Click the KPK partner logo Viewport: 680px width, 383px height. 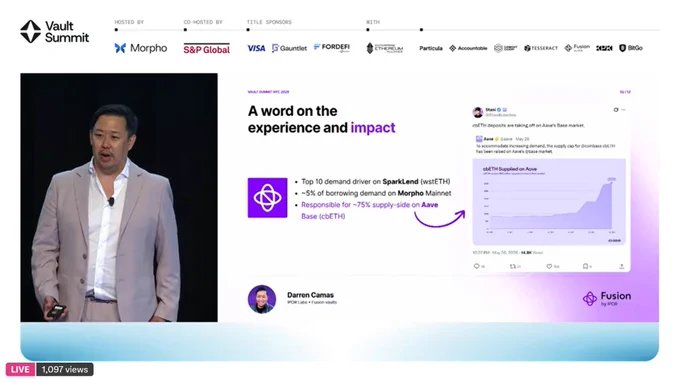tap(604, 48)
